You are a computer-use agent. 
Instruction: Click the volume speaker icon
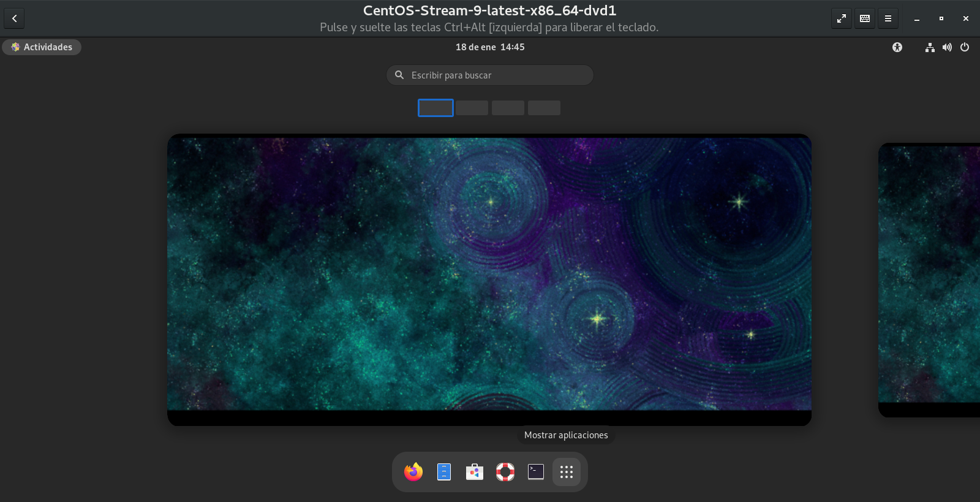click(x=947, y=47)
